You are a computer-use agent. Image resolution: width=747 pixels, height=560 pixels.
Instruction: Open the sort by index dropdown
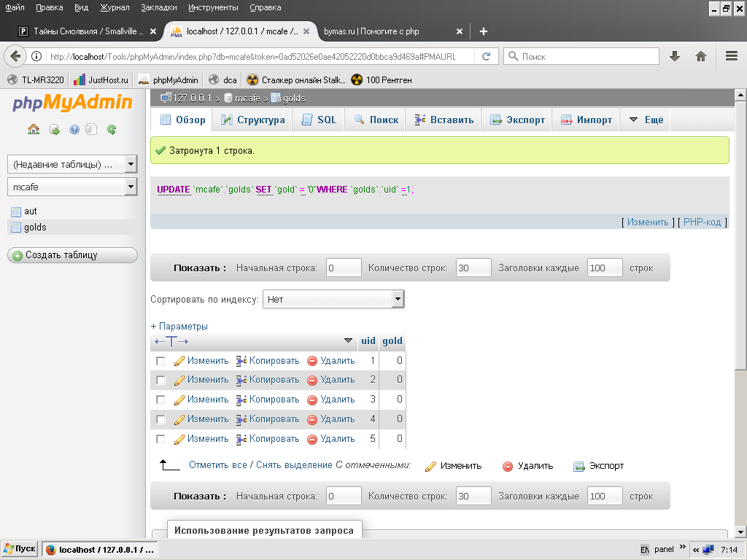[333, 299]
